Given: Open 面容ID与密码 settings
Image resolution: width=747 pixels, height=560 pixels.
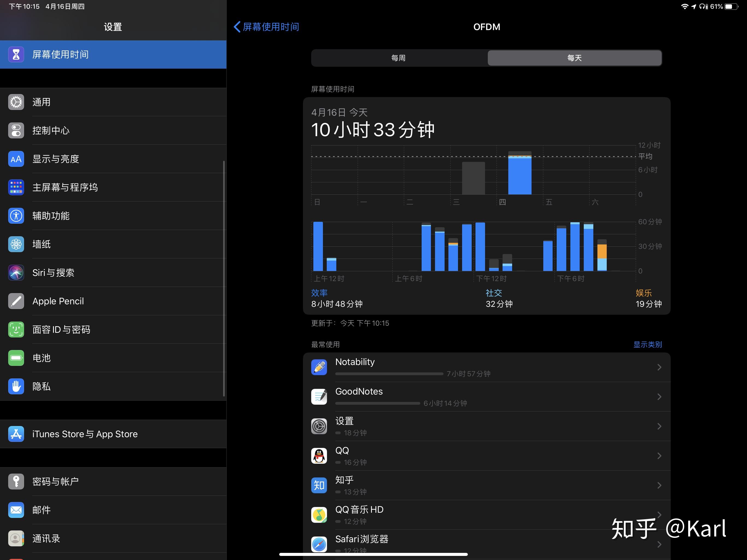Looking at the screenshot, I should (x=113, y=329).
